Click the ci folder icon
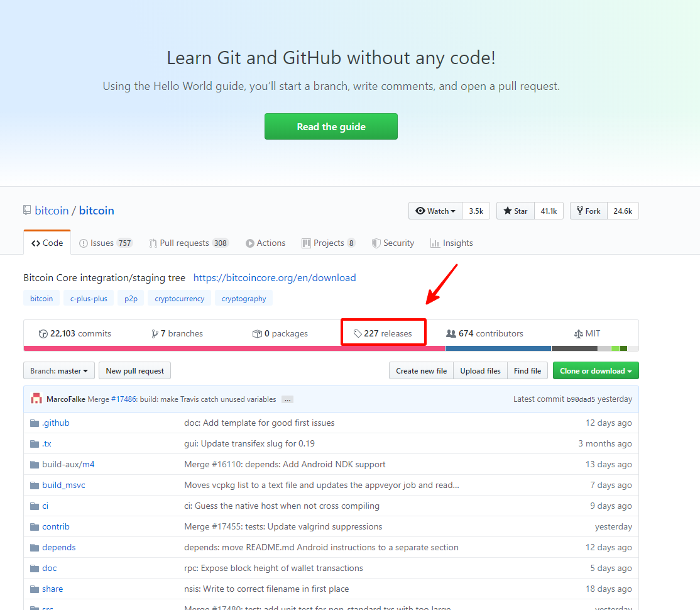Image resolution: width=700 pixels, height=610 pixels. click(35, 506)
